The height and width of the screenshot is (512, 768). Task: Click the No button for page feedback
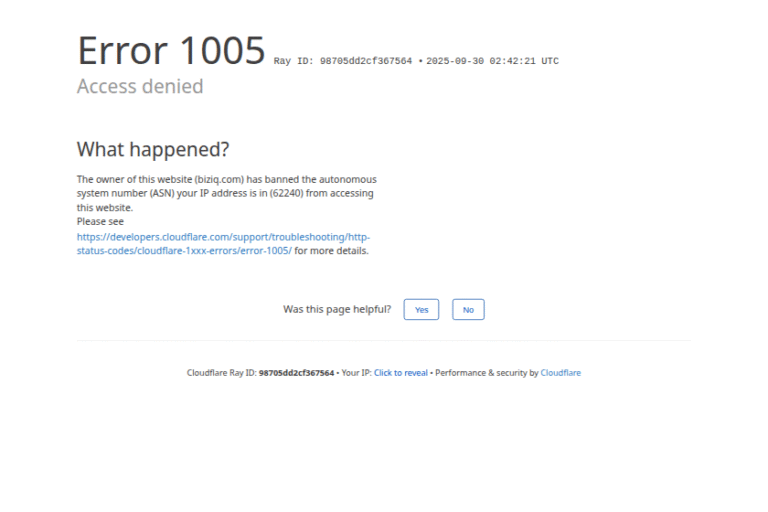tap(468, 310)
